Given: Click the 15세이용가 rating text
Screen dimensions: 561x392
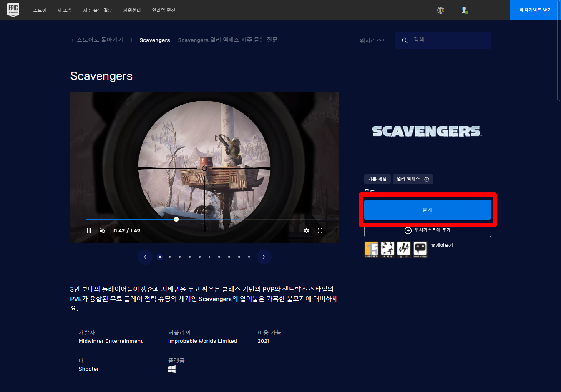Looking at the screenshot, I should tap(442, 246).
